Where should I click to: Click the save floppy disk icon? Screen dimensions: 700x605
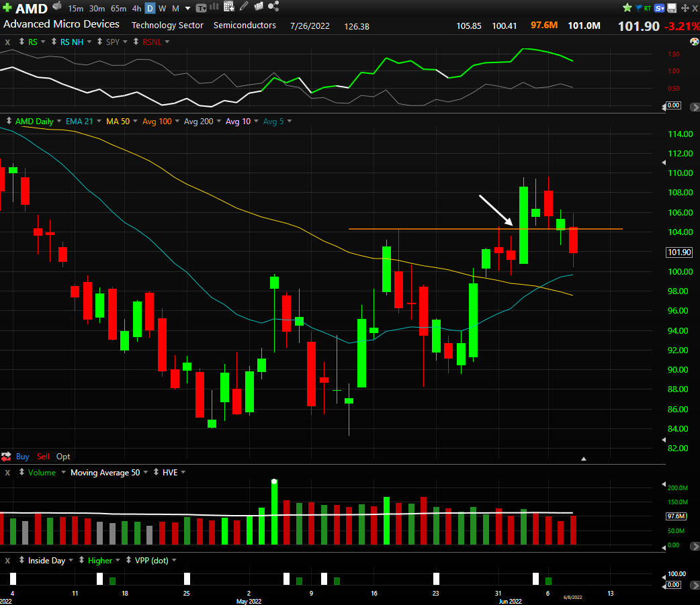[x=672, y=8]
